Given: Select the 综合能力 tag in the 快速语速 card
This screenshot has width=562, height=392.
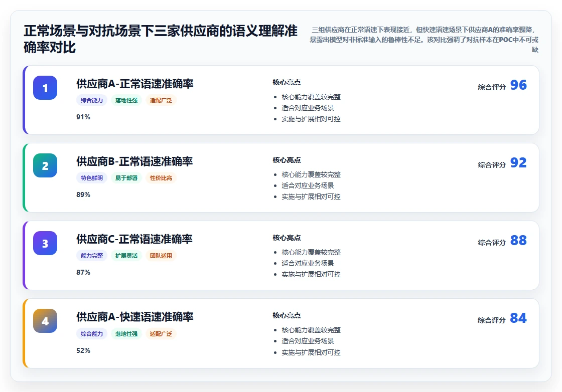Looking at the screenshot, I should 92,334.
